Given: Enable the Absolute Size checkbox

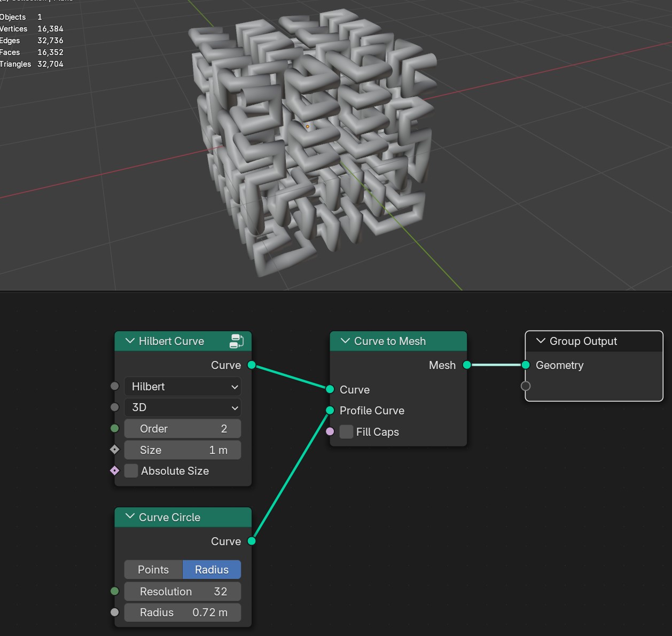Looking at the screenshot, I should point(131,471).
